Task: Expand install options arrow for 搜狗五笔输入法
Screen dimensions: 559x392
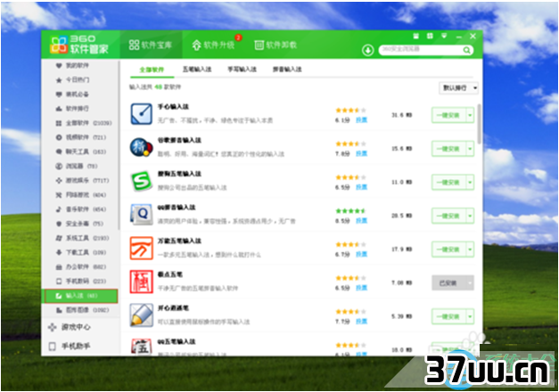Action: [x=470, y=183]
